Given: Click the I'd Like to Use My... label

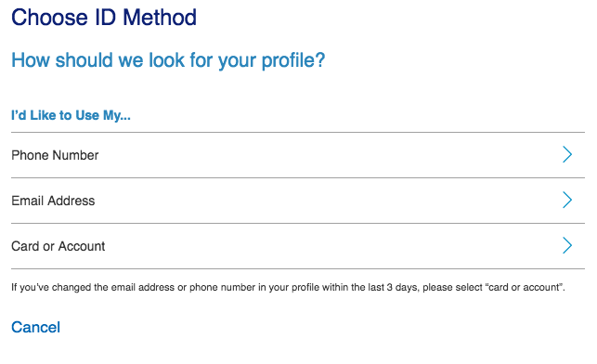Looking at the screenshot, I should [x=71, y=115].
